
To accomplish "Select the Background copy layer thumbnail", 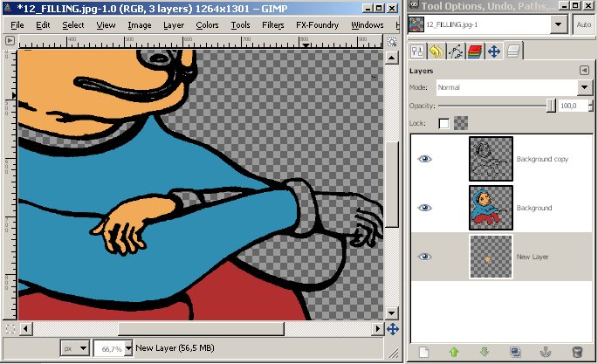I will point(491,159).
